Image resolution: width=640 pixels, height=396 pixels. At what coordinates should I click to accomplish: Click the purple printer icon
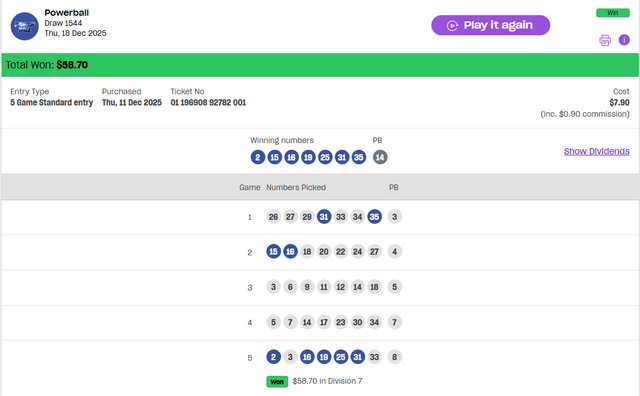coord(605,40)
